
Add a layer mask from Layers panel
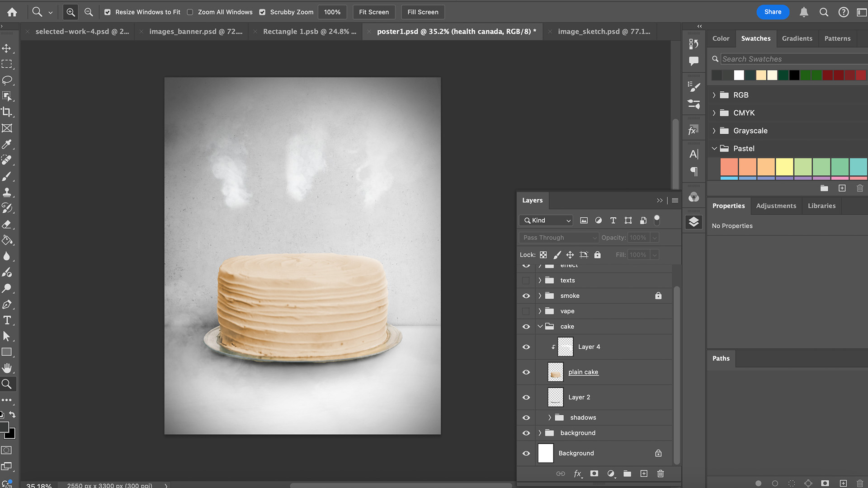(x=594, y=474)
